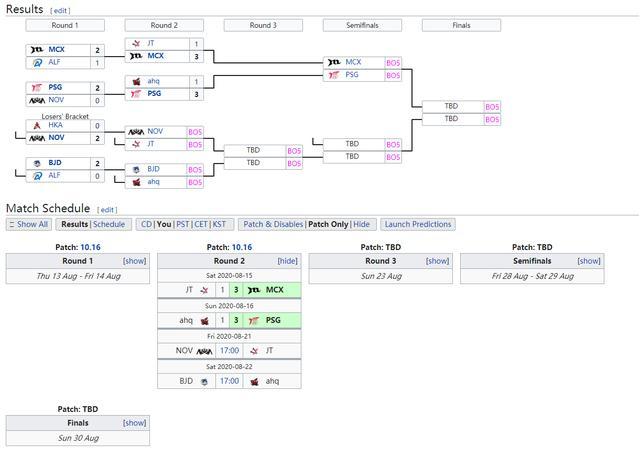The height and width of the screenshot is (456, 640).
Task: Click NOV logo under HKA in Losers' Bracket
Action: tap(37, 138)
